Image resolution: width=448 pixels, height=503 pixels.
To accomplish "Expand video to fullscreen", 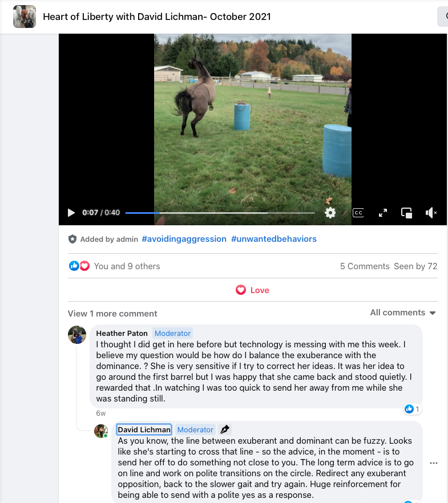I will click(x=382, y=213).
